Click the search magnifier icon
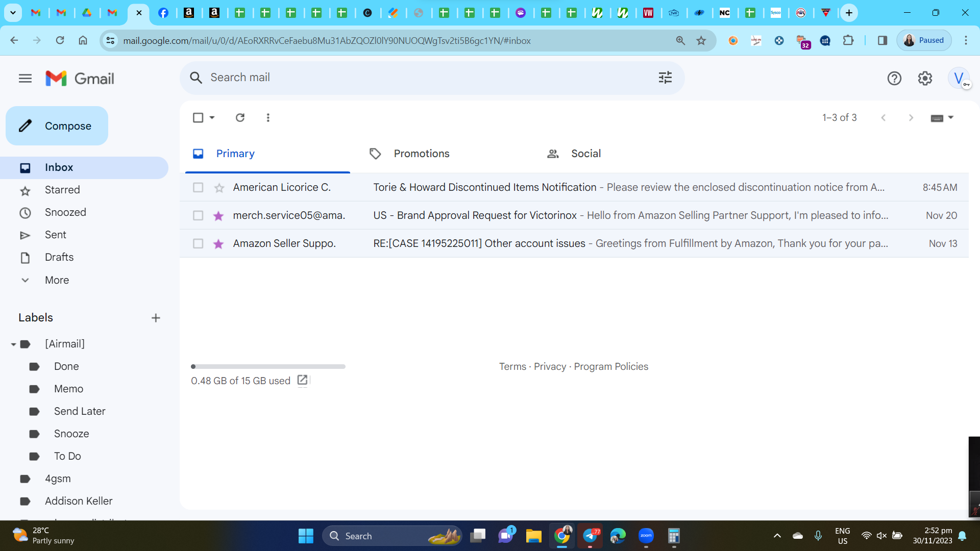The width and height of the screenshot is (980, 551). 196,78
